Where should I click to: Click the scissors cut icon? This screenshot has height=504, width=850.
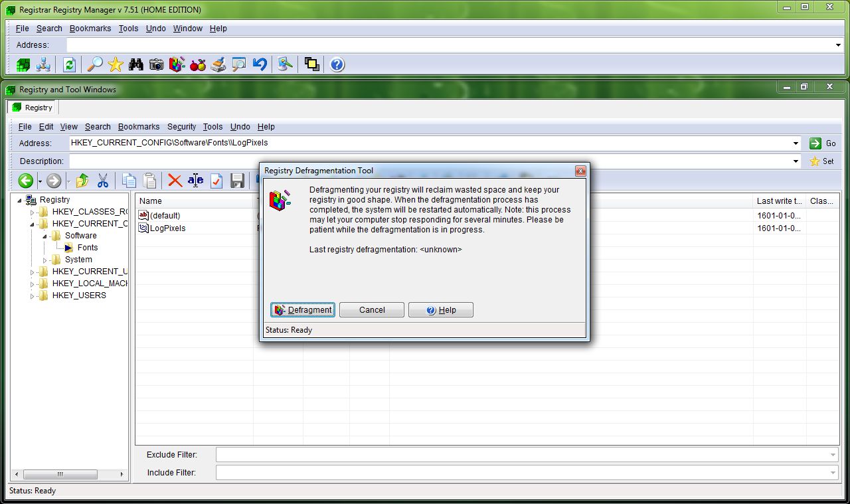(103, 181)
